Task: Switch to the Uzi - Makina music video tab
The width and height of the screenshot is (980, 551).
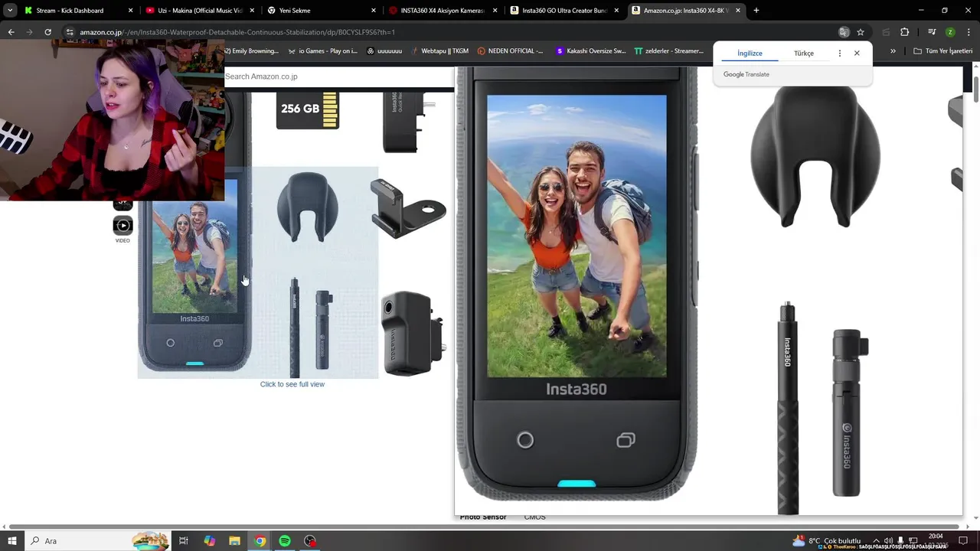Action: 200,11
